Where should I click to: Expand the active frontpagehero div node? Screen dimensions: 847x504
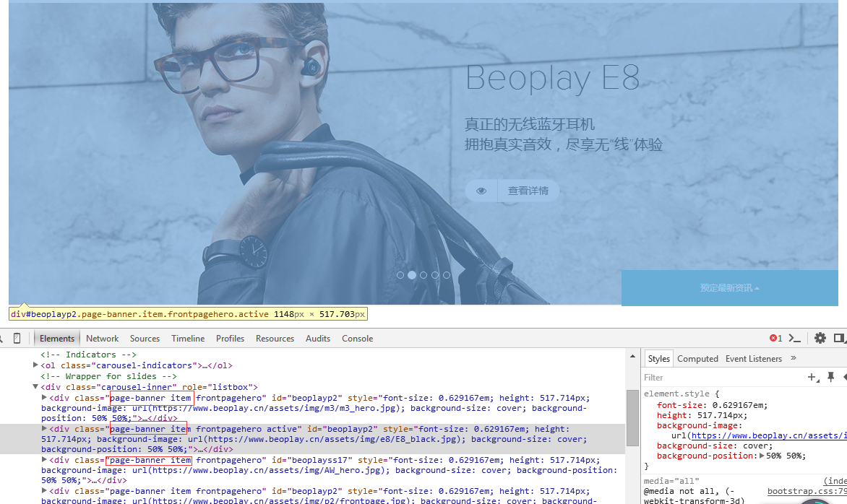coord(44,429)
